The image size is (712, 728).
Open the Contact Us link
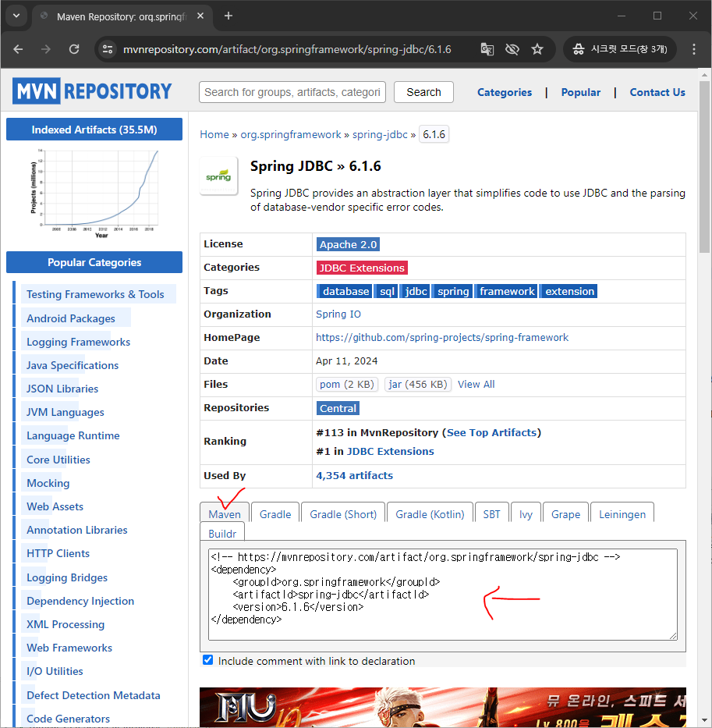657,92
